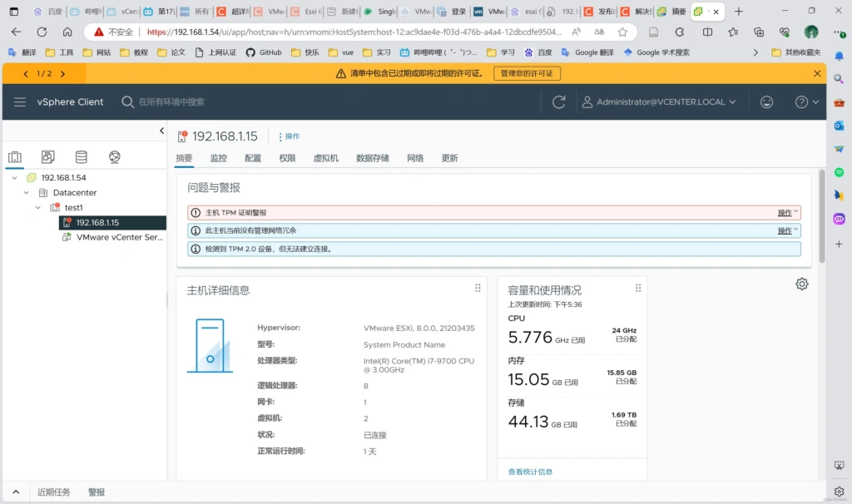Switch to the 摘要 tab
The height and width of the screenshot is (504, 852).
pyautogui.click(x=184, y=158)
